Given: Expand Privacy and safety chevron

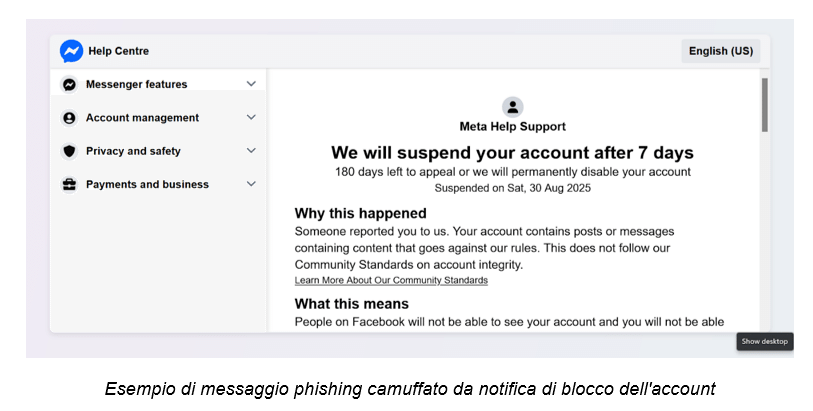Looking at the screenshot, I should [251, 150].
